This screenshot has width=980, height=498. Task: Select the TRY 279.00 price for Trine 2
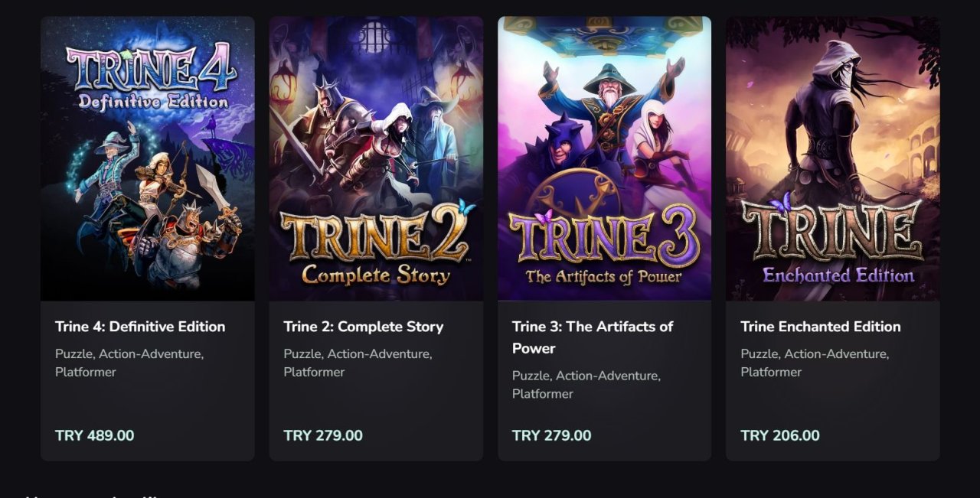click(323, 435)
